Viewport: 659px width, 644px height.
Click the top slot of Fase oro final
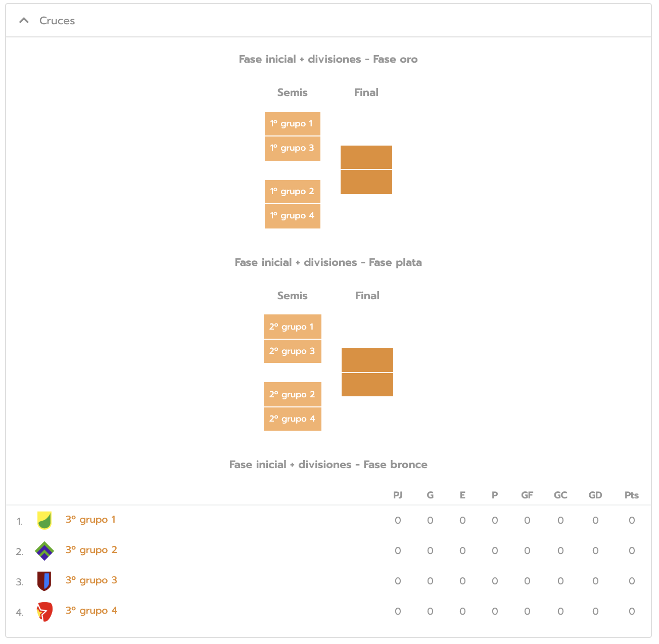pyautogui.click(x=366, y=157)
